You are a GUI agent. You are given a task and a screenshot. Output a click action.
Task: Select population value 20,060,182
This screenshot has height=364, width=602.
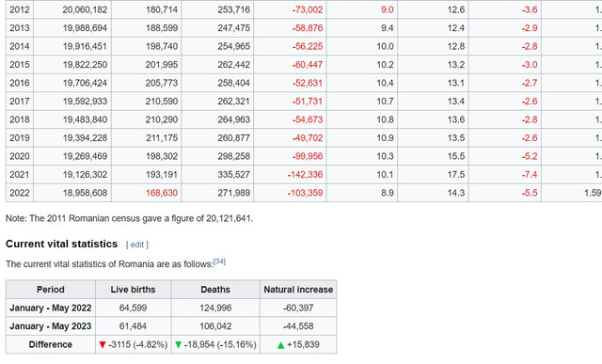(85, 10)
